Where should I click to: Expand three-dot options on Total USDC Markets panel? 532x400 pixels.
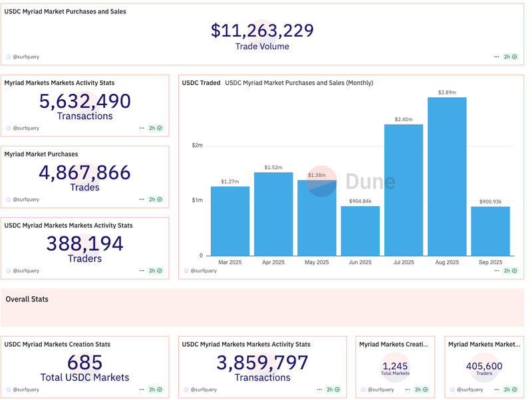coord(142,390)
